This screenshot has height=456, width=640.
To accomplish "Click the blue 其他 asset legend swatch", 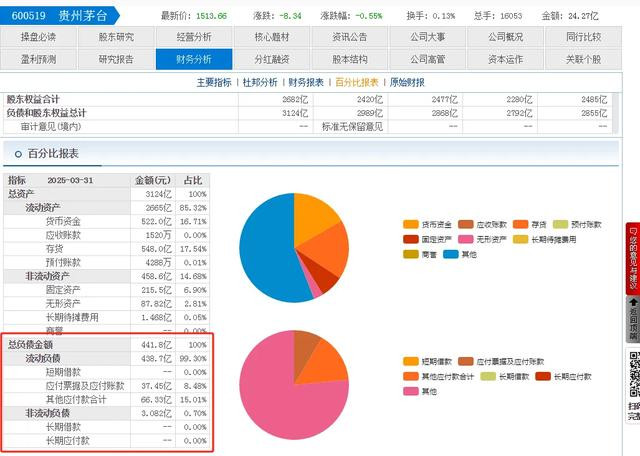I will (x=451, y=254).
